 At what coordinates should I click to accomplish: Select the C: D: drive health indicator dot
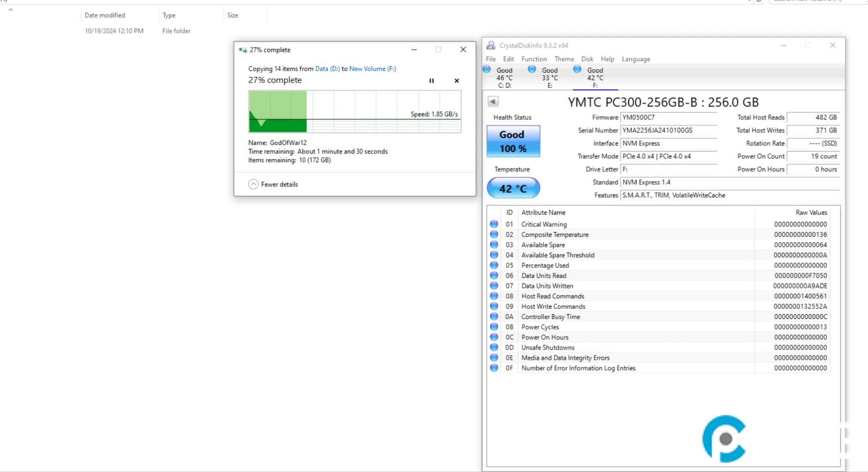coord(486,69)
